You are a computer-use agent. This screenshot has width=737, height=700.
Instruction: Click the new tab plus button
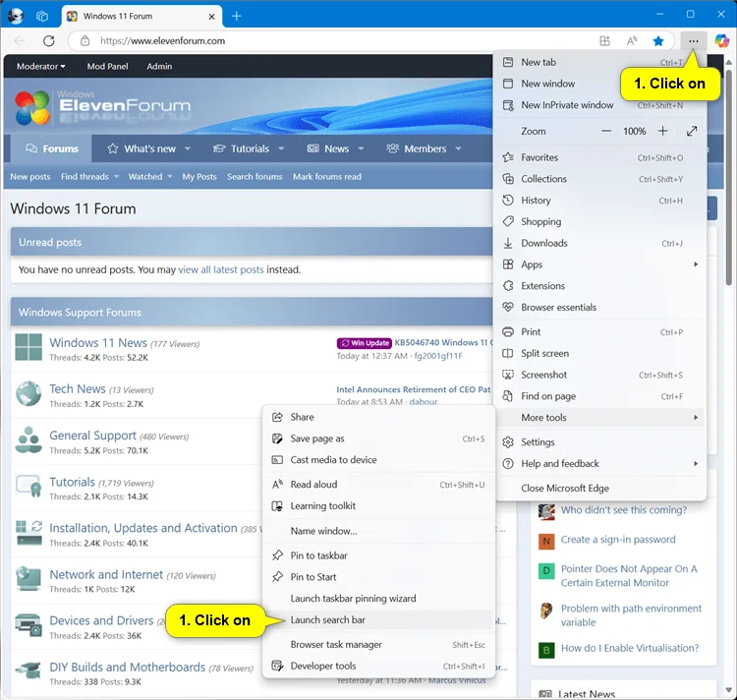[x=237, y=17]
